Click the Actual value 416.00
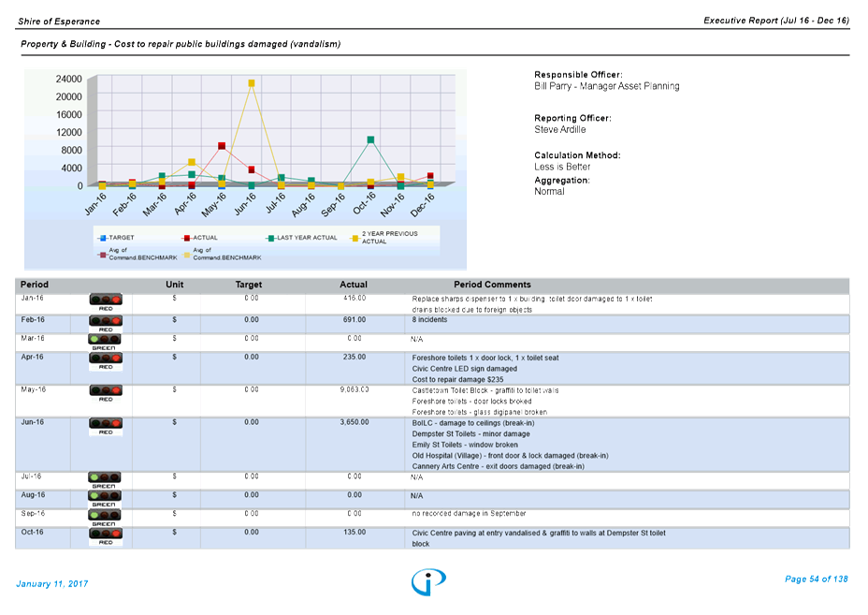868x615 pixels. (354, 298)
